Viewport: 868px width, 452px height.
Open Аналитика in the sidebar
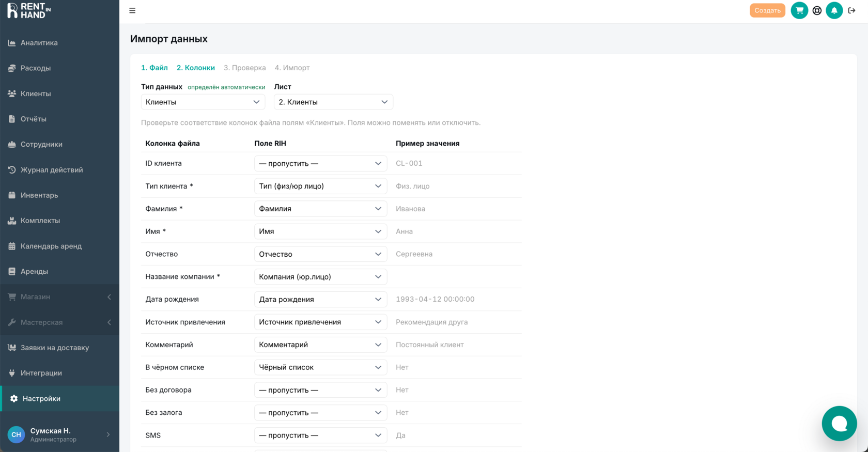tap(59, 43)
